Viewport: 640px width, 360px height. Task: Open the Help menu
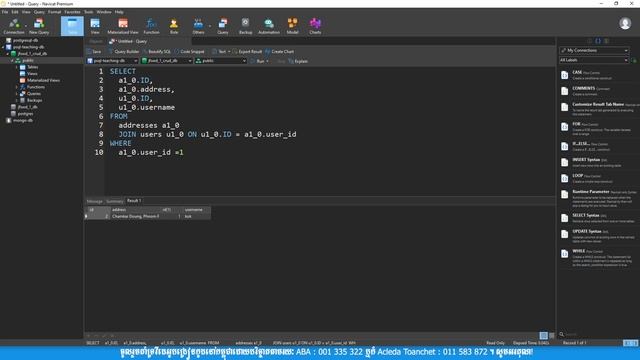[119, 12]
